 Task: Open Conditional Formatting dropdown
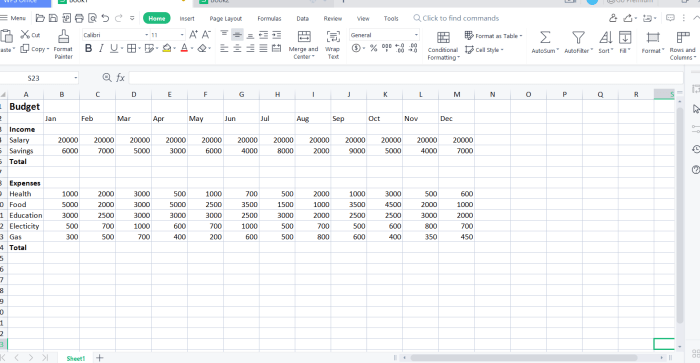coord(443,46)
